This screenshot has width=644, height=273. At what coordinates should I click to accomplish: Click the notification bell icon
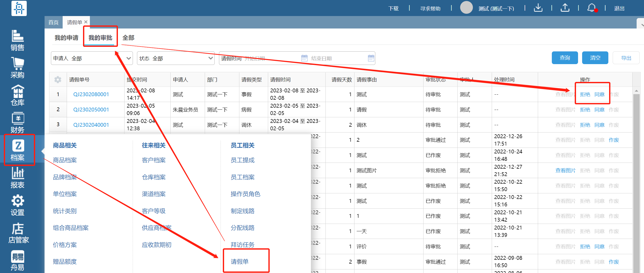click(x=592, y=8)
